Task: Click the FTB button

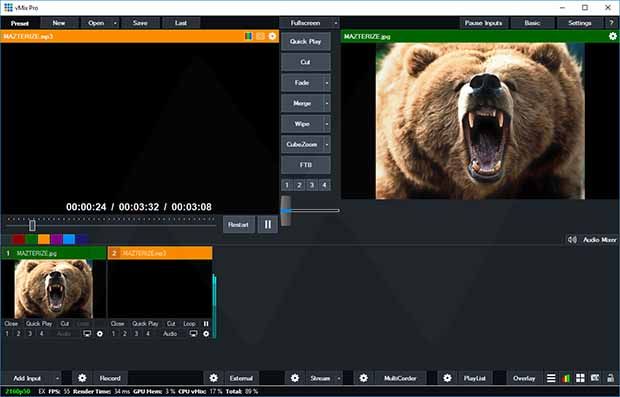Action: click(306, 165)
